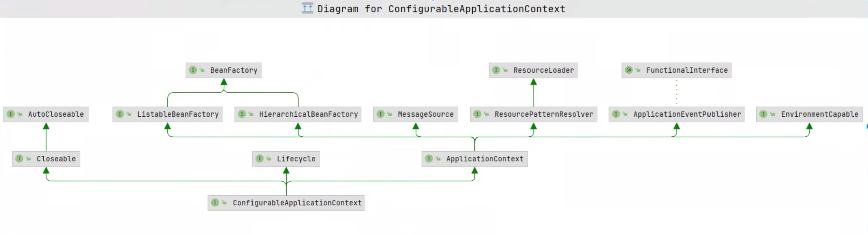Select the Closeable node label
The image size is (868, 234).
pyautogui.click(x=56, y=159)
